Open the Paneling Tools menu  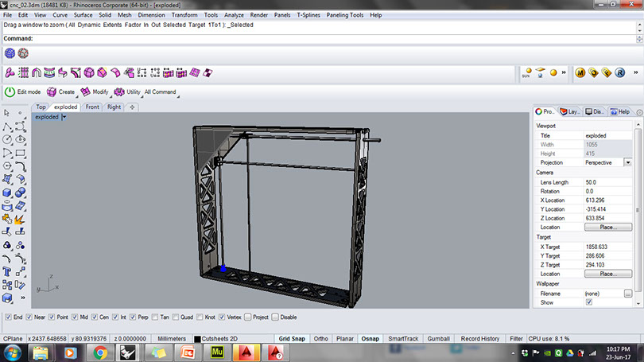(x=345, y=15)
